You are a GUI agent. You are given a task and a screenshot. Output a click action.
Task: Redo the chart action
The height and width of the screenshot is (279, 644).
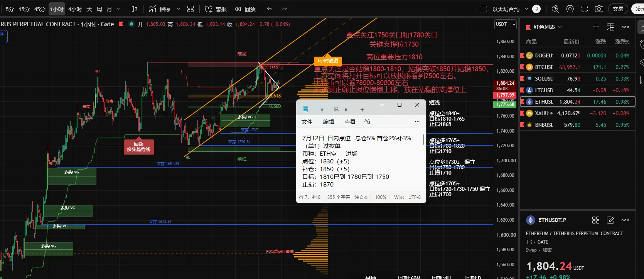[x=285, y=9]
